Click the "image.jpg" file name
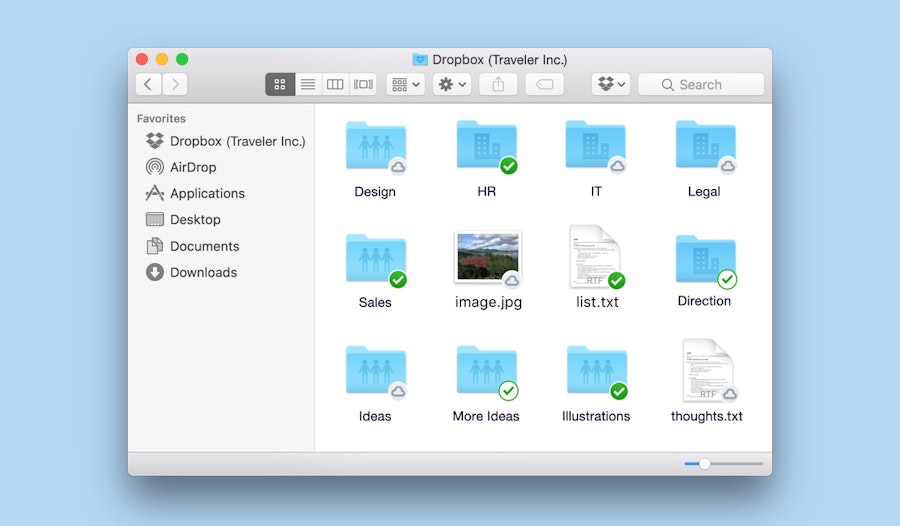 [488, 302]
